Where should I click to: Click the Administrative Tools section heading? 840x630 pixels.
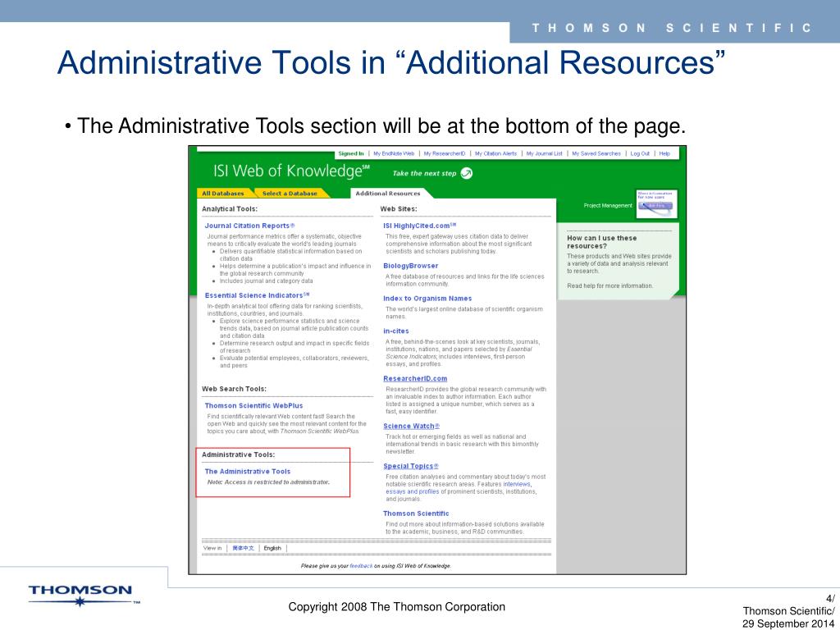[x=239, y=454]
